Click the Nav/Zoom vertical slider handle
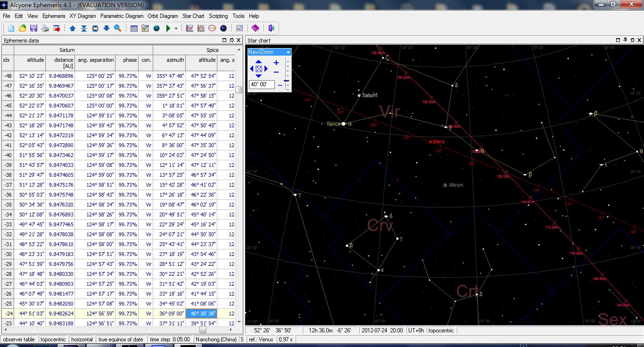644x347 pixels. click(286, 81)
